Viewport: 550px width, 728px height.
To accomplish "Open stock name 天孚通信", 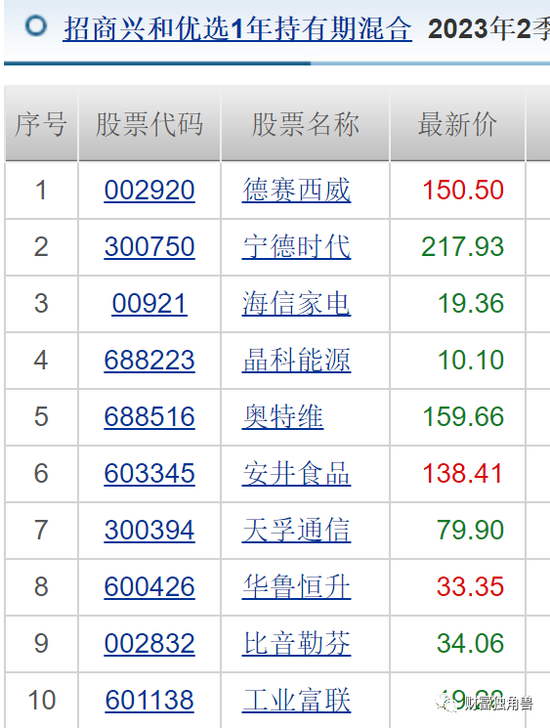I will tap(296, 530).
